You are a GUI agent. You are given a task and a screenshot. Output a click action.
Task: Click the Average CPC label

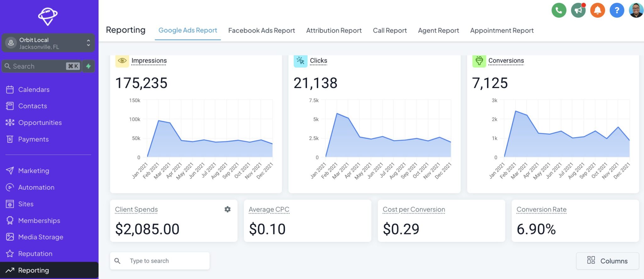pyautogui.click(x=269, y=209)
